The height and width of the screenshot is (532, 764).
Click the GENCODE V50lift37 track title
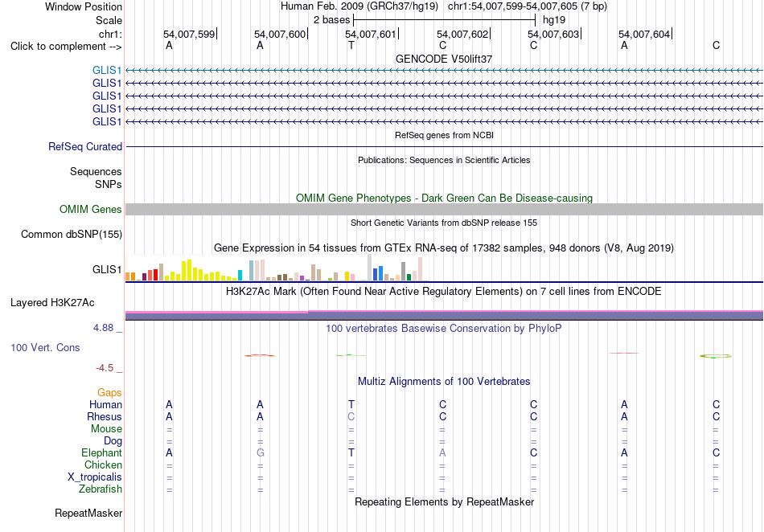point(444,59)
